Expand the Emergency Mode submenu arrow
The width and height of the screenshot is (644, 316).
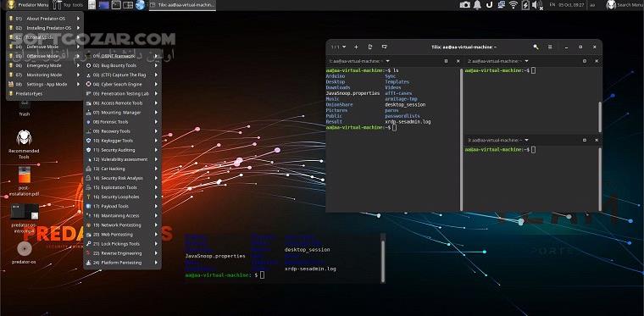pyautogui.click(x=79, y=65)
